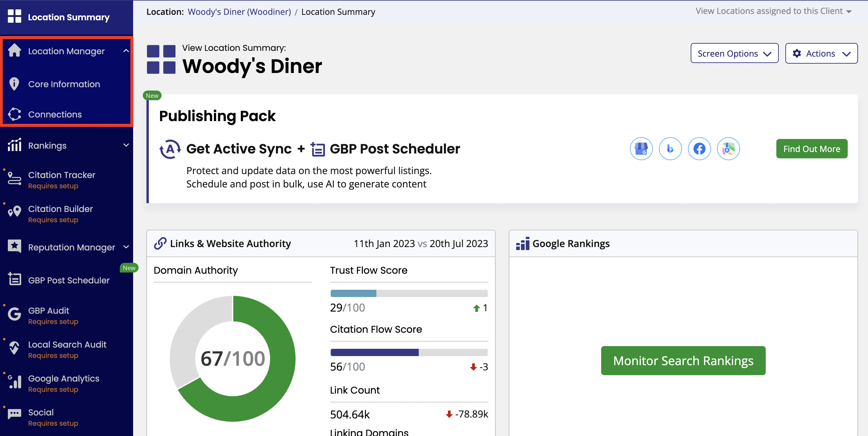This screenshot has height=436, width=868.
Task: Click the New badge above GBP Post Scheduler
Action: pos(129,268)
